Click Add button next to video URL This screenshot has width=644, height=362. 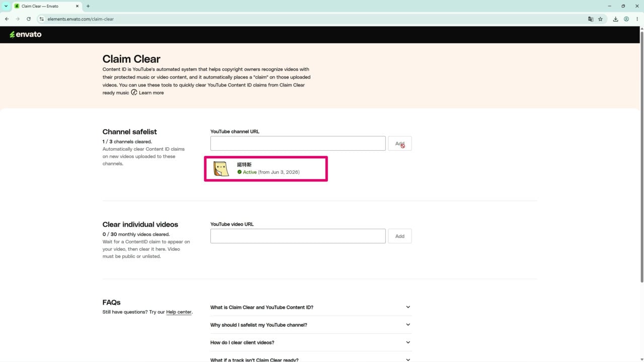point(399,236)
